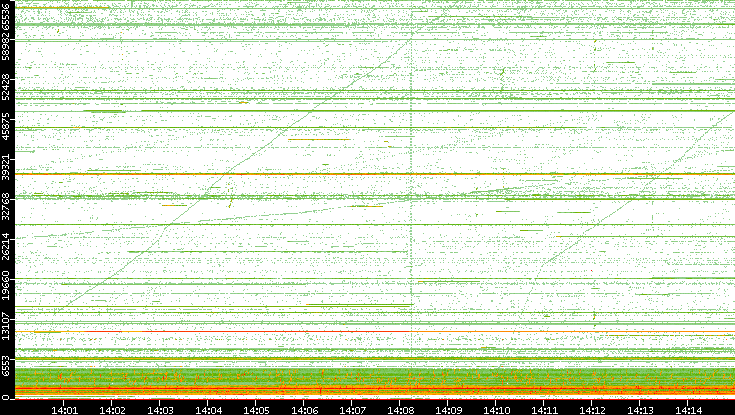Click the 6553 vertical axis label
This screenshot has height=415, width=735.
8,364
